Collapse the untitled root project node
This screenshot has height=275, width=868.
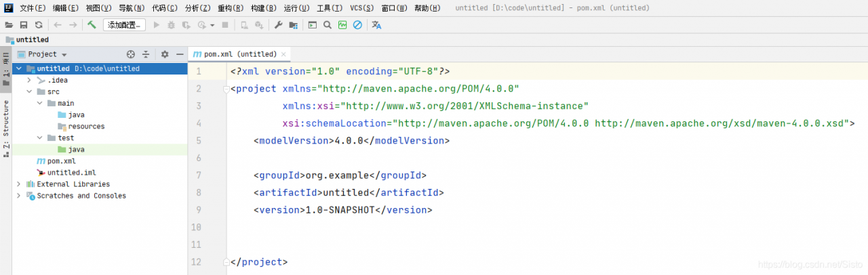[x=19, y=68]
